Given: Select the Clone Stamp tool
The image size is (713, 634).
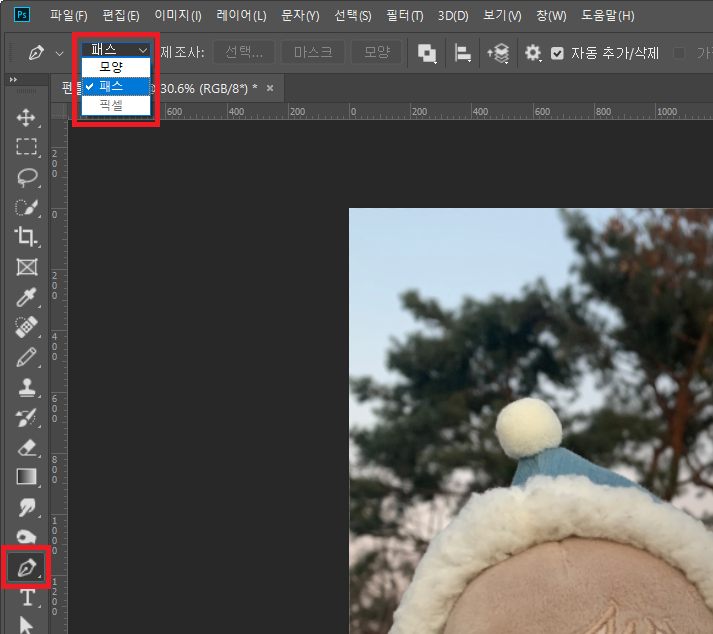Looking at the screenshot, I should pos(26,387).
